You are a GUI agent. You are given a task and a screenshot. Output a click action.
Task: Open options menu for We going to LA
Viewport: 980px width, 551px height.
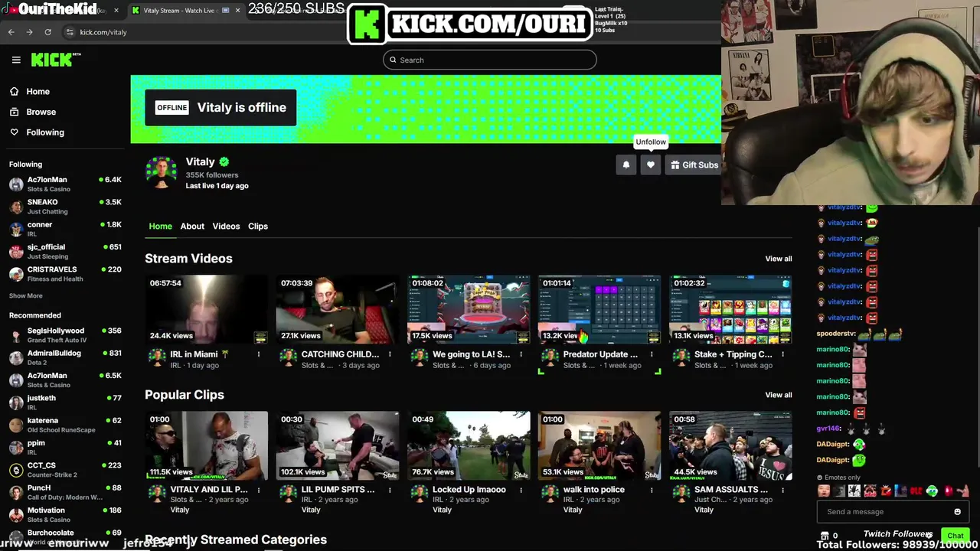tap(521, 354)
